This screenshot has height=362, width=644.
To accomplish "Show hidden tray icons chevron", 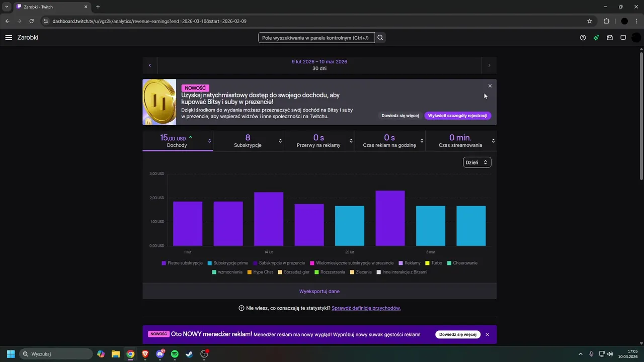I will (580, 354).
